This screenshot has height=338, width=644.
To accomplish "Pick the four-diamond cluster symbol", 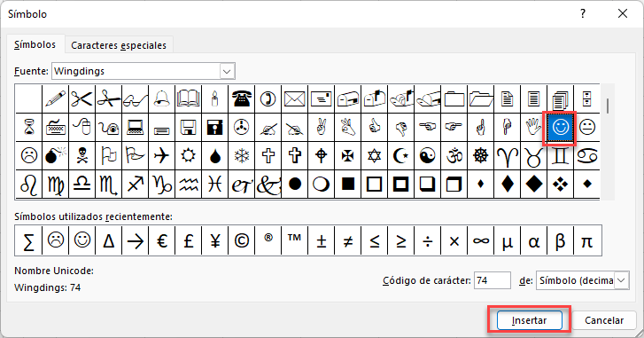I will pos(560,185).
